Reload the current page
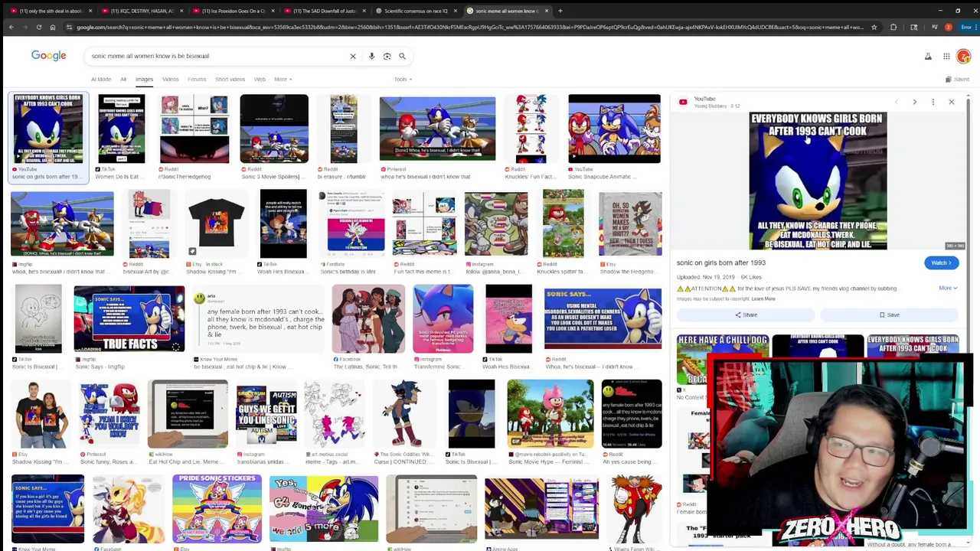 coord(38,27)
